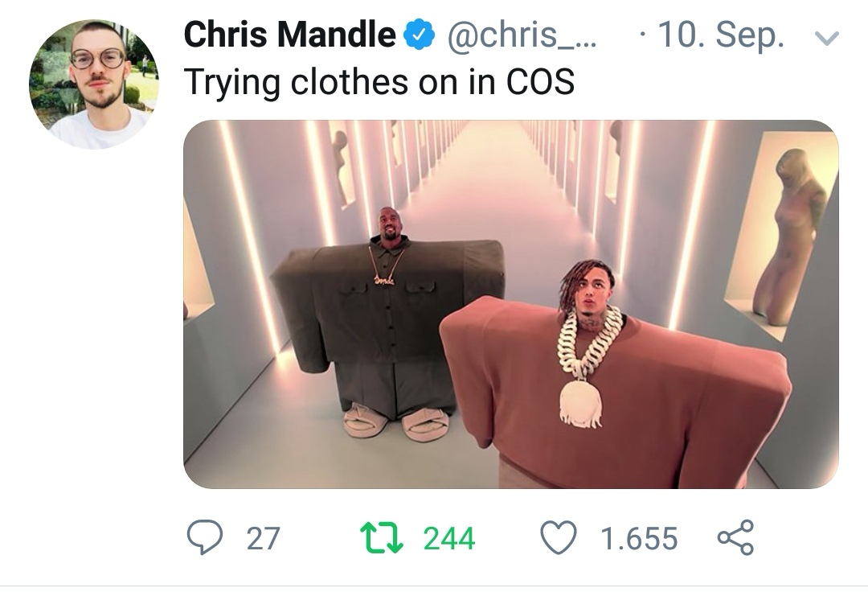
Task: Click the @chris_… handle
Action: 522,35
